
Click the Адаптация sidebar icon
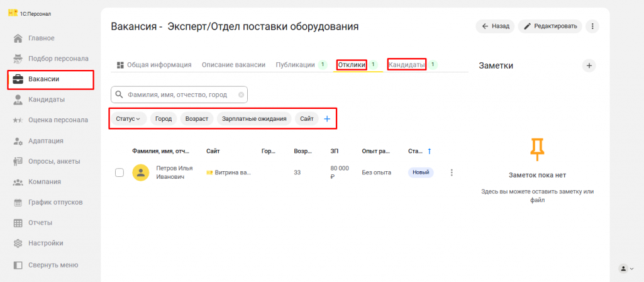pos(18,141)
